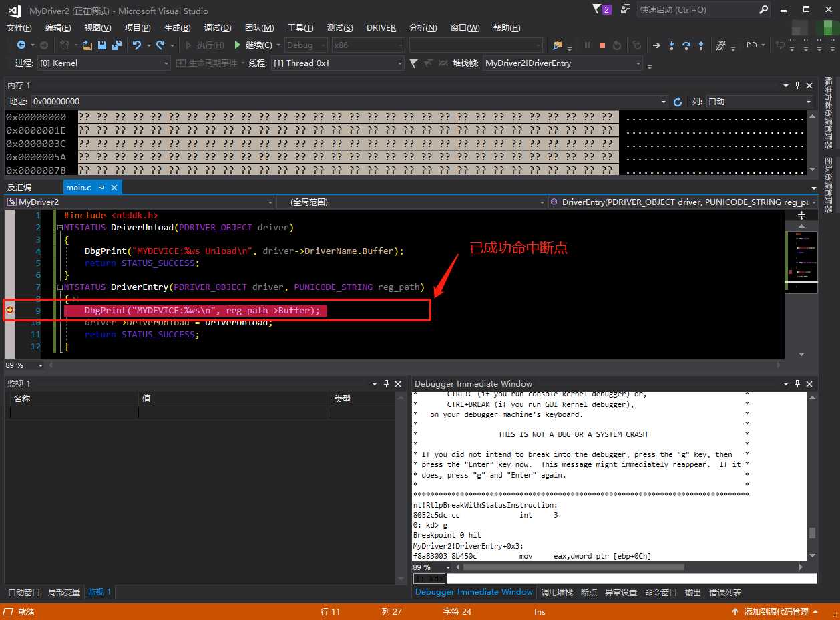Open the process (进程) Kernel dropdown
The image size is (840, 620).
(x=166, y=63)
